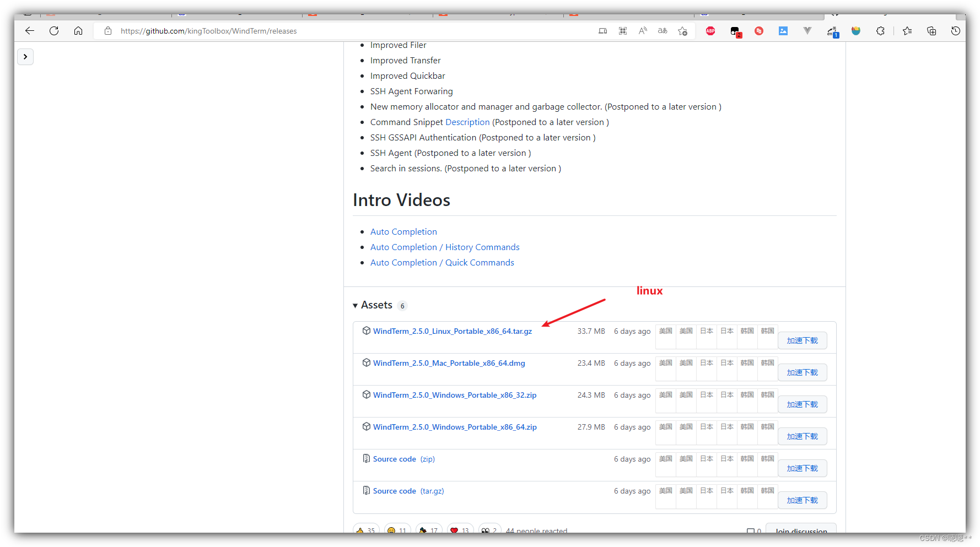Reload the page with the refresh icon
The image size is (980, 547).
54,31
